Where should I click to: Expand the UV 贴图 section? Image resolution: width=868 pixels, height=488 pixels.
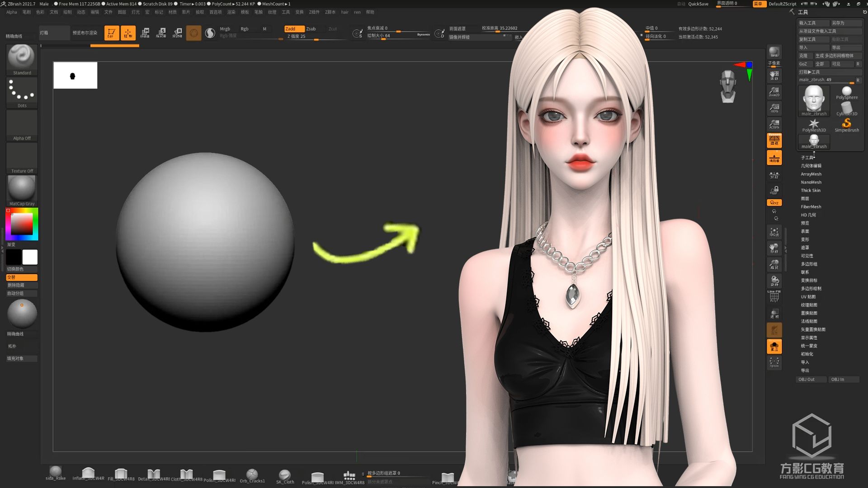(808, 297)
